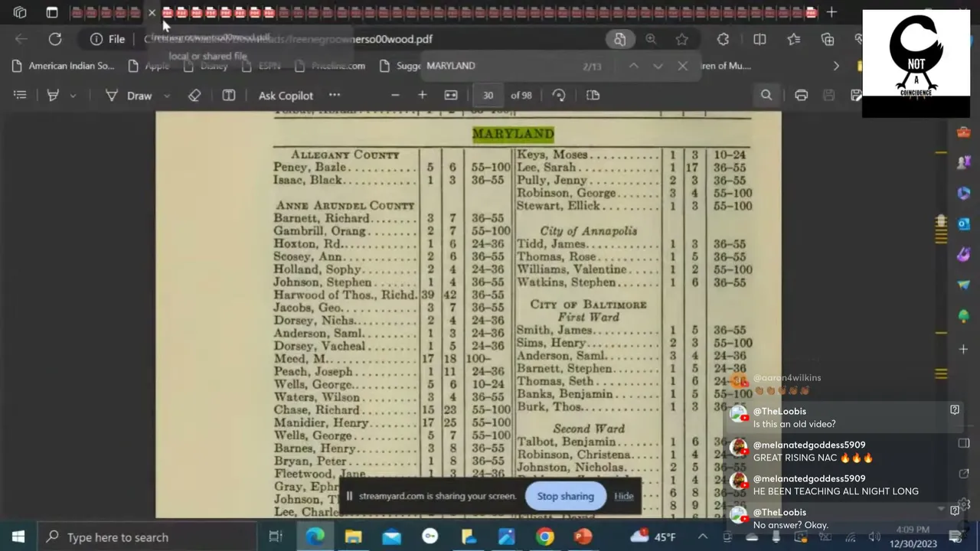
Task: Open Task View on the taskbar
Action: click(x=276, y=537)
